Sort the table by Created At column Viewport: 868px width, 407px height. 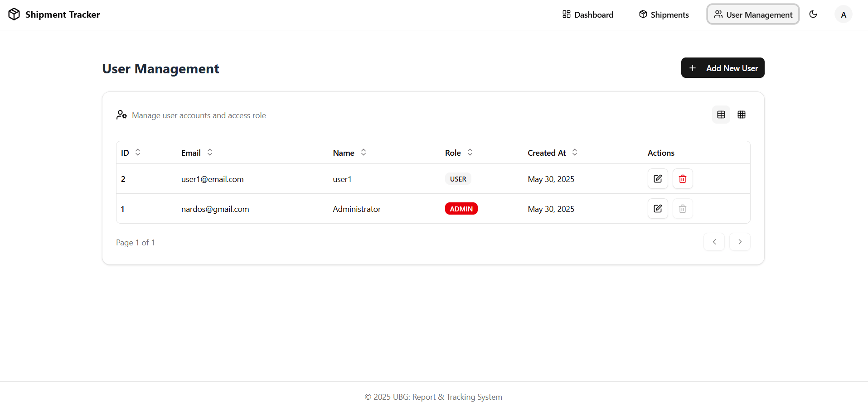tap(553, 153)
